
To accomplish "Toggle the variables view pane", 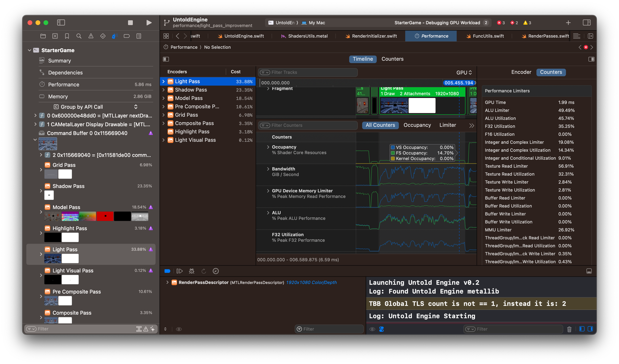I will 582,329.
